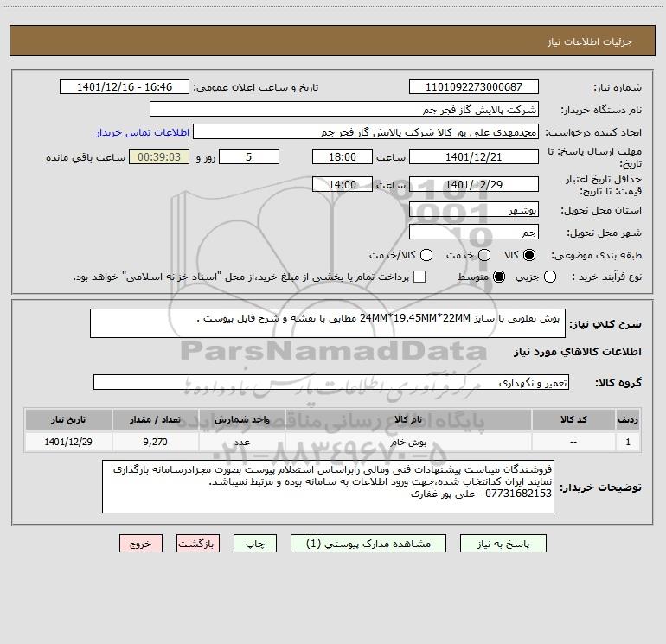Screen dimensions: 666x644
Task: Click the price validity date 1401/12/29 field
Action: (474, 184)
